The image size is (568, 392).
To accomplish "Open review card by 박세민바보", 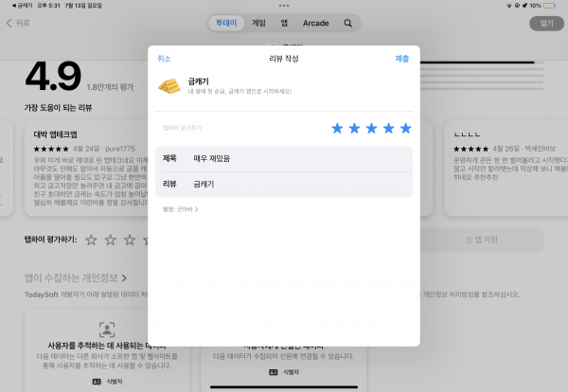I will pos(506,169).
